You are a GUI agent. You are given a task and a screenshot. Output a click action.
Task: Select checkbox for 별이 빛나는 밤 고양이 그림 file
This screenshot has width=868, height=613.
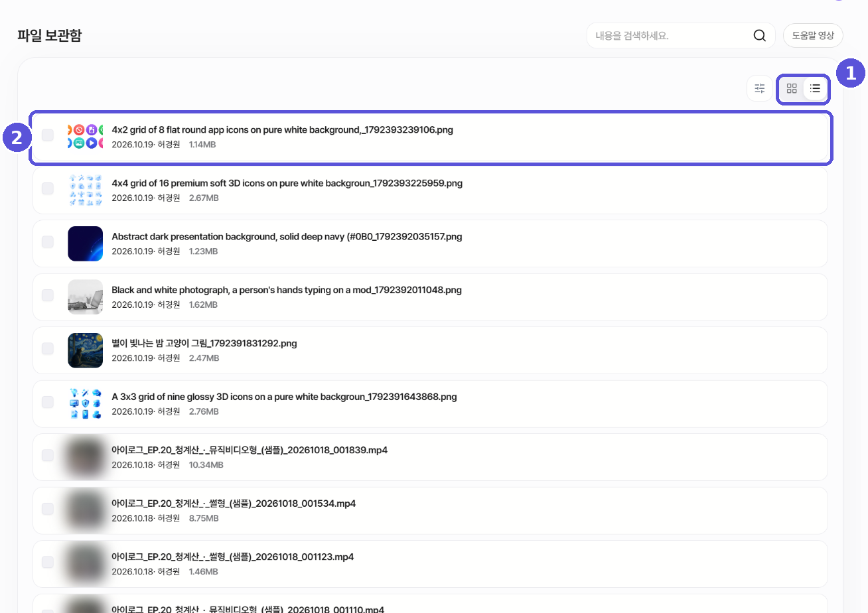[48, 349]
